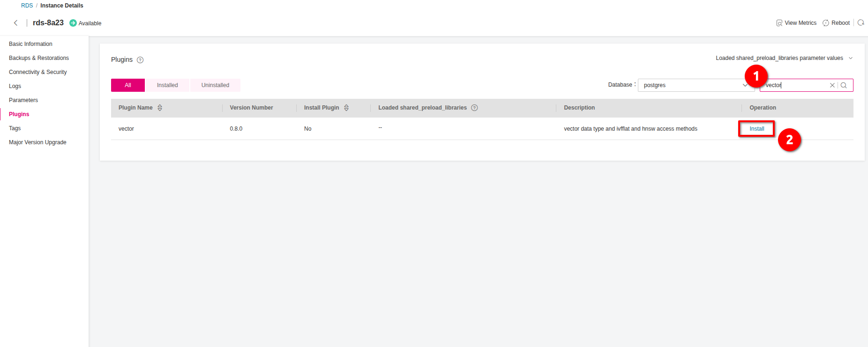868x347 pixels.
Task: Switch to the Installed filter tab
Action: (x=167, y=85)
